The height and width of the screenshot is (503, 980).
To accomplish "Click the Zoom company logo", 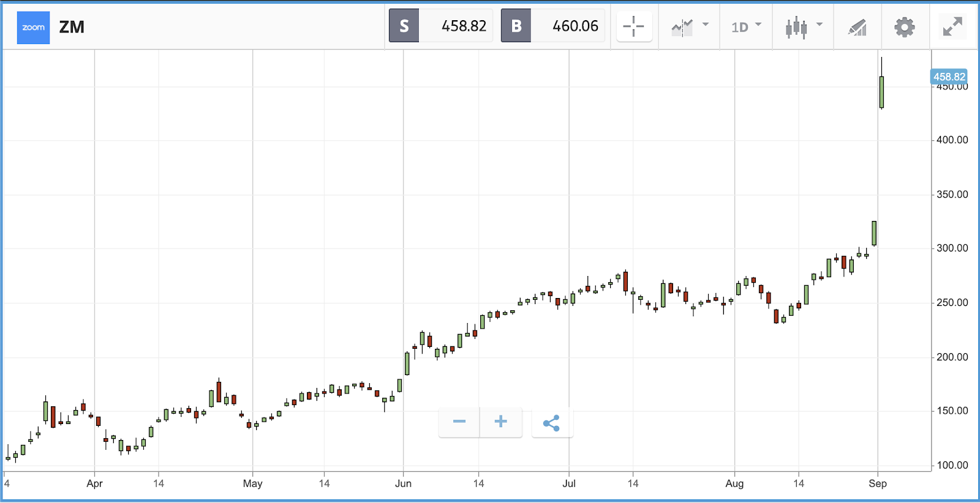I will (33, 28).
